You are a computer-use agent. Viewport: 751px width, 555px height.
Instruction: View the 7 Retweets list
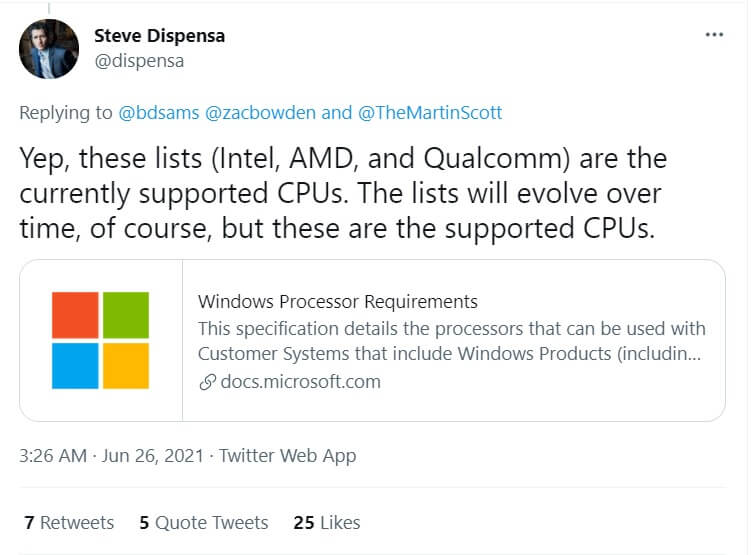69,522
